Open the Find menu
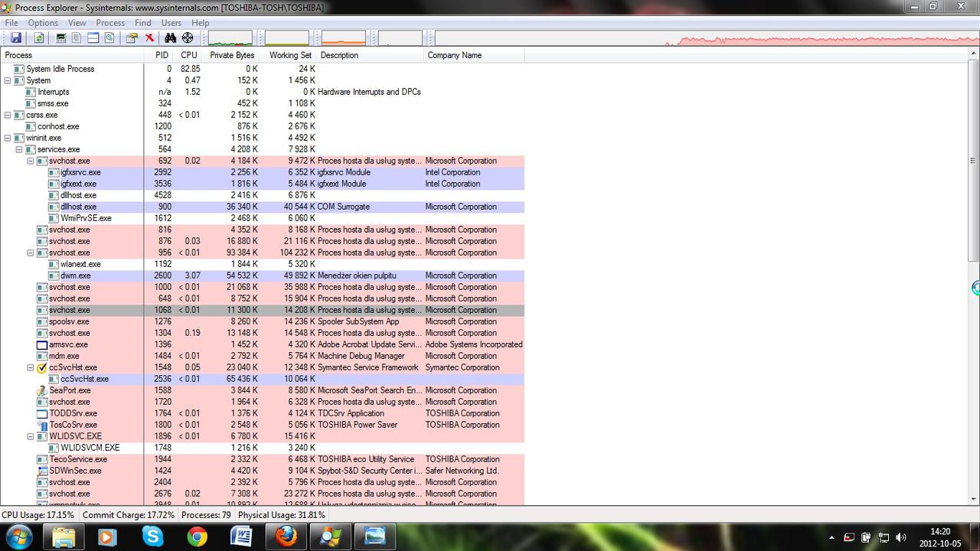The image size is (980, 551). point(144,23)
